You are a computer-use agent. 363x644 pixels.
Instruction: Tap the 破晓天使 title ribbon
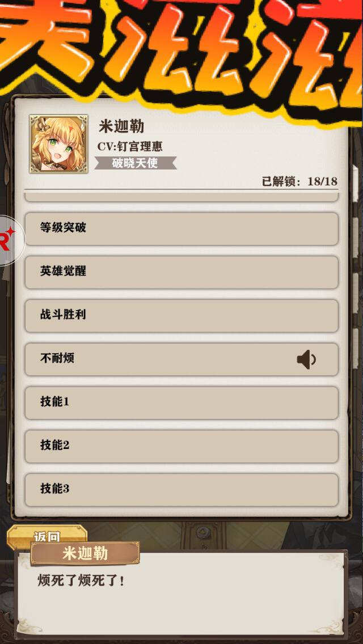click(x=135, y=163)
